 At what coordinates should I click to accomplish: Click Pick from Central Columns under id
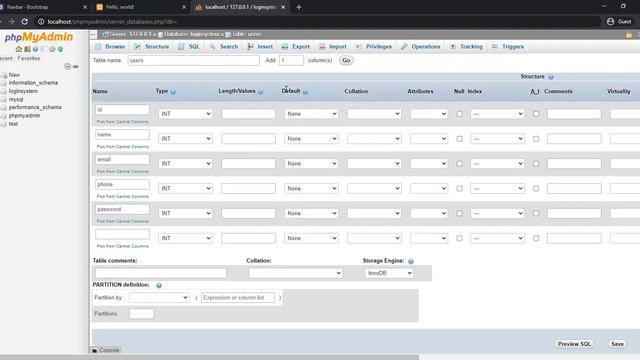coord(122,122)
